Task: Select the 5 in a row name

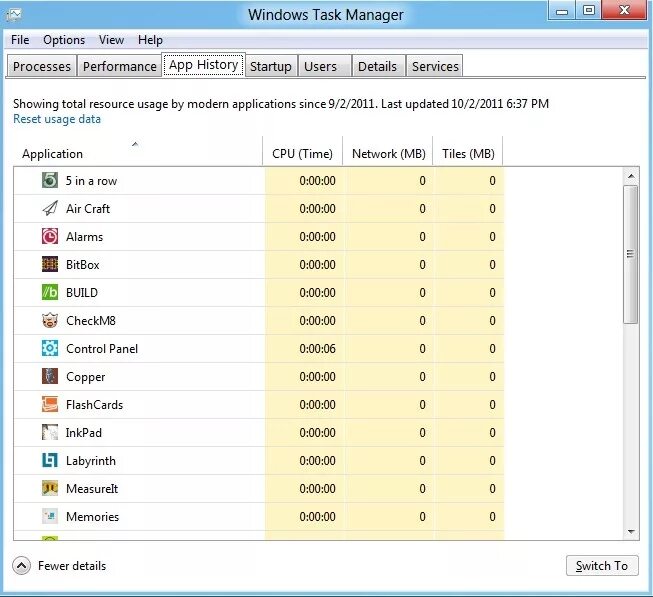Action: (x=91, y=181)
